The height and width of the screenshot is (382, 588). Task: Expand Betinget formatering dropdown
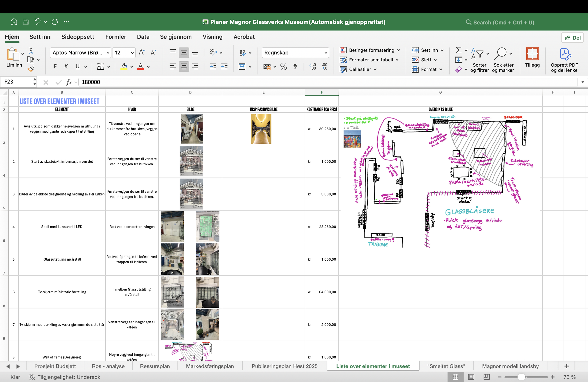coord(398,50)
